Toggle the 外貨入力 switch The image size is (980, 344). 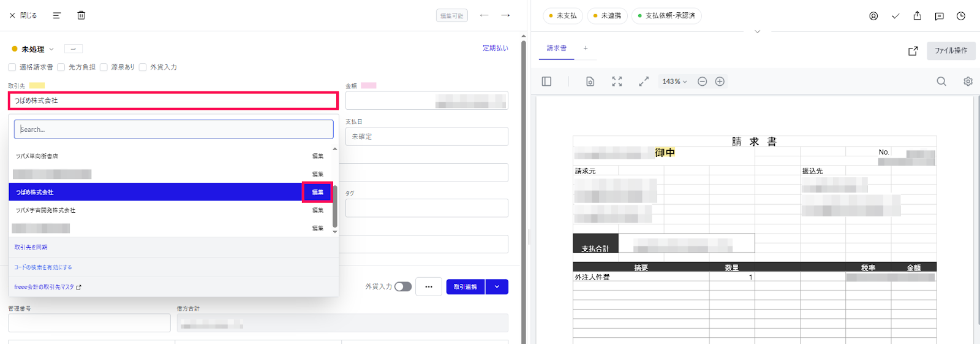pyautogui.click(x=403, y=286)
